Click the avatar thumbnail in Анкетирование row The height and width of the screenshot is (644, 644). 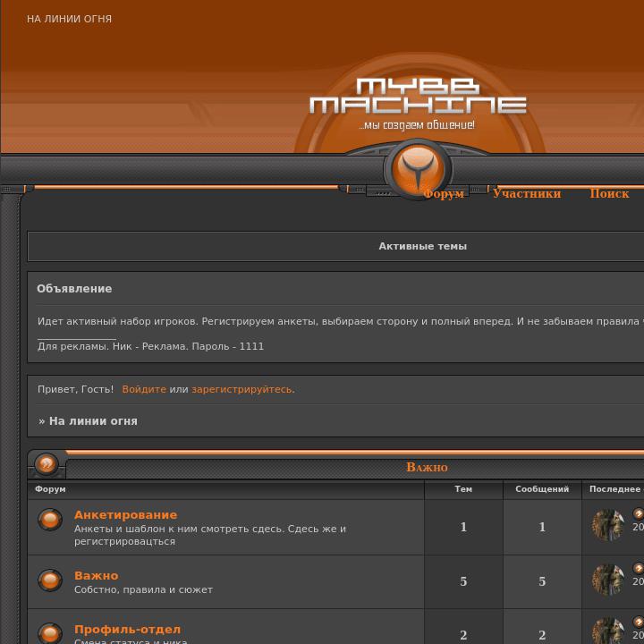click(x=608, y=524)
